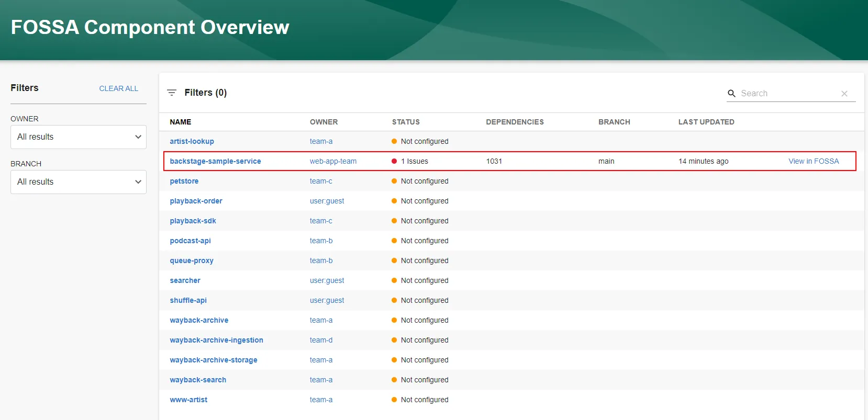Focus the Search input field
The image size is (868, 420).
(788, 93)
